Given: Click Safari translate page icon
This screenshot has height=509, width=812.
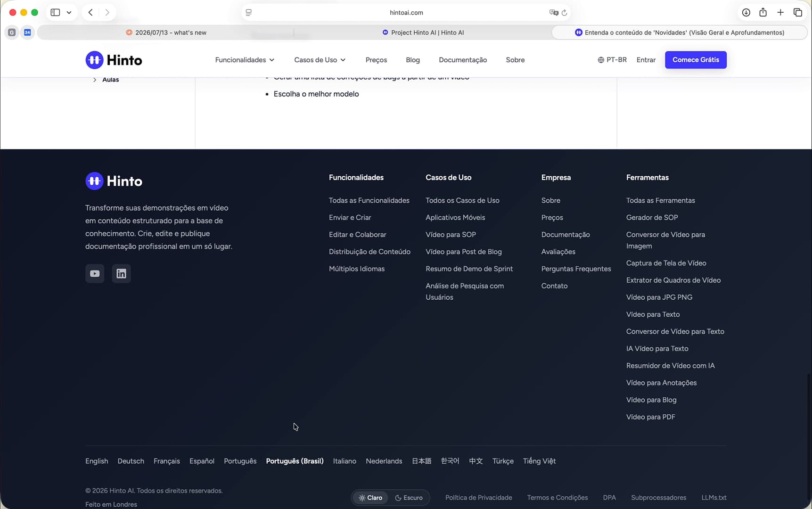Looking at the screenshot, I should click(554, 13).
